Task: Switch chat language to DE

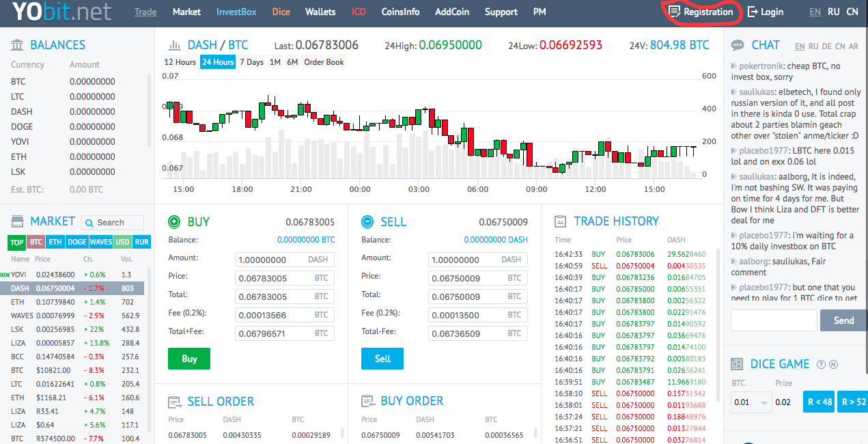Action: (x=826, y=46)
